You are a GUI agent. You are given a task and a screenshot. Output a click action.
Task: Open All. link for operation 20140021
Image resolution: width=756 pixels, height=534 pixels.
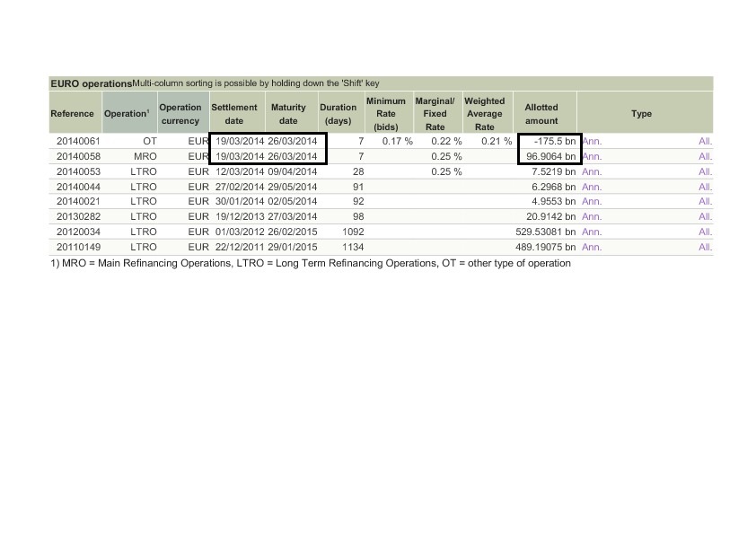point(705,201)
